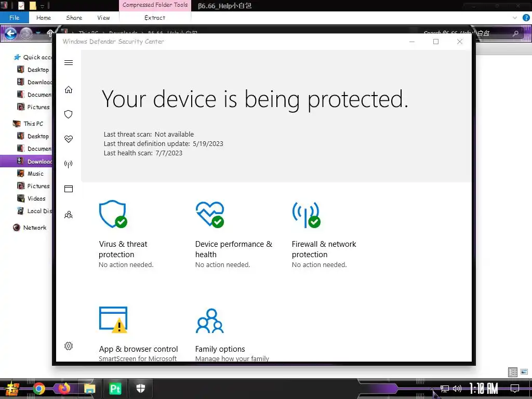Open App & browser control title link
Screen dimensions: 532x399
tap(138, 349)
